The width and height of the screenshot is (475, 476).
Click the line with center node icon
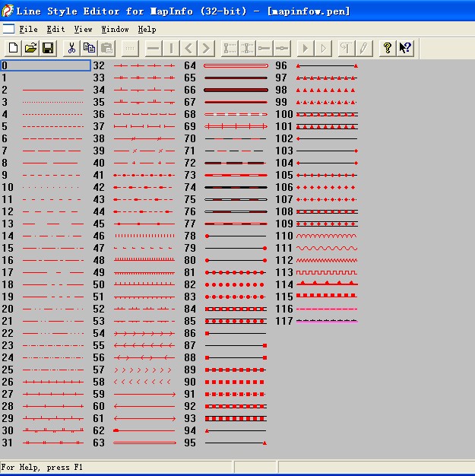(282, 48)
